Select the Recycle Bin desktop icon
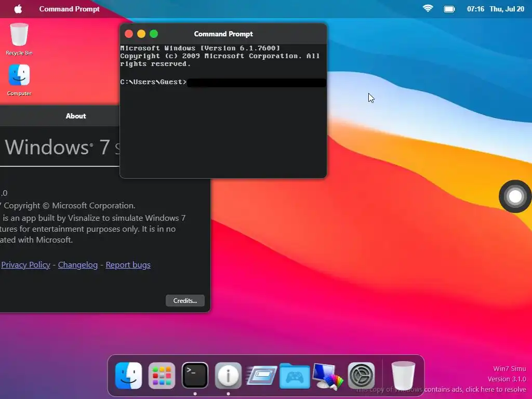The image size is (532, 399). [x=19, y=39]
